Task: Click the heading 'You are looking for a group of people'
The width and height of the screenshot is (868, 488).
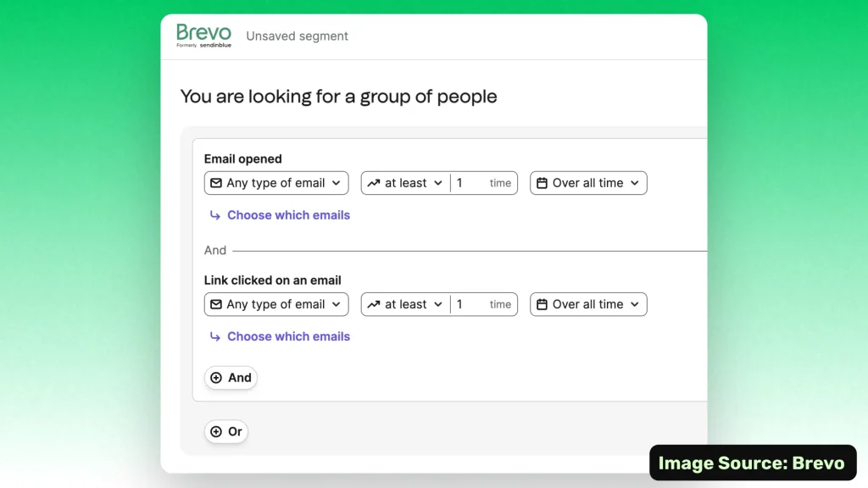Action: point(339,97)
